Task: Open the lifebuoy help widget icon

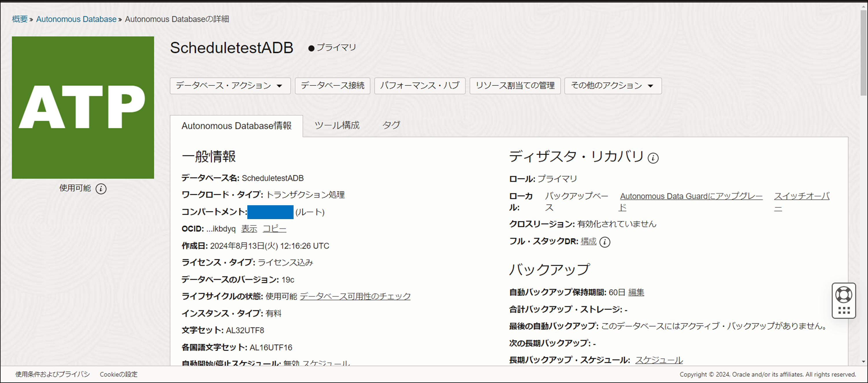Action: 843,295
